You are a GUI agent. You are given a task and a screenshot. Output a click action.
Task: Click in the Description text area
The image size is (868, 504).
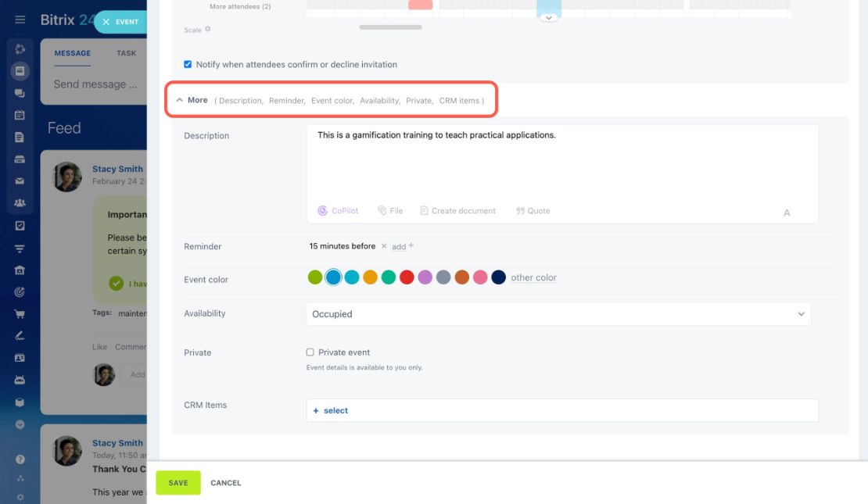(x=562, y=164)
